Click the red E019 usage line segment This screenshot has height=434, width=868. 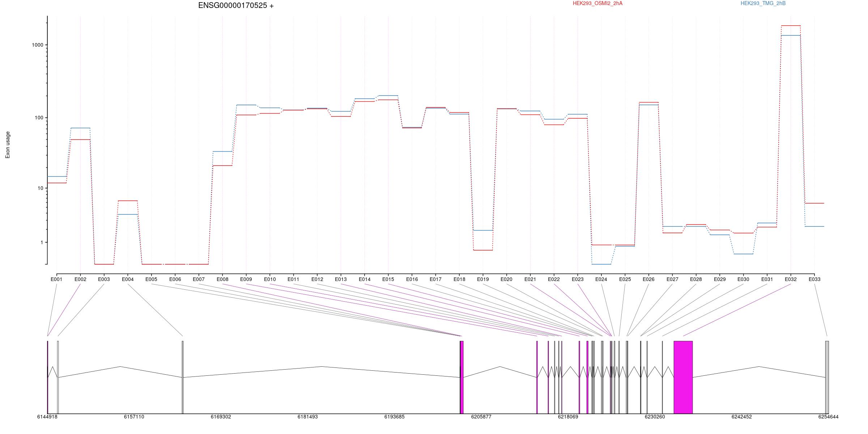point(483,250)
